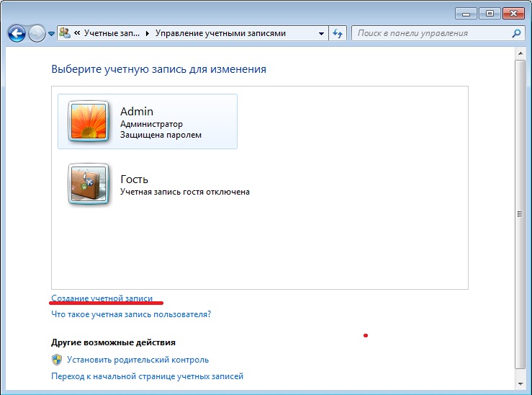Click the magnifier icon in search box
Image resolution: width=532 pixels, height=395 pixels.
(x=516, y=33)
